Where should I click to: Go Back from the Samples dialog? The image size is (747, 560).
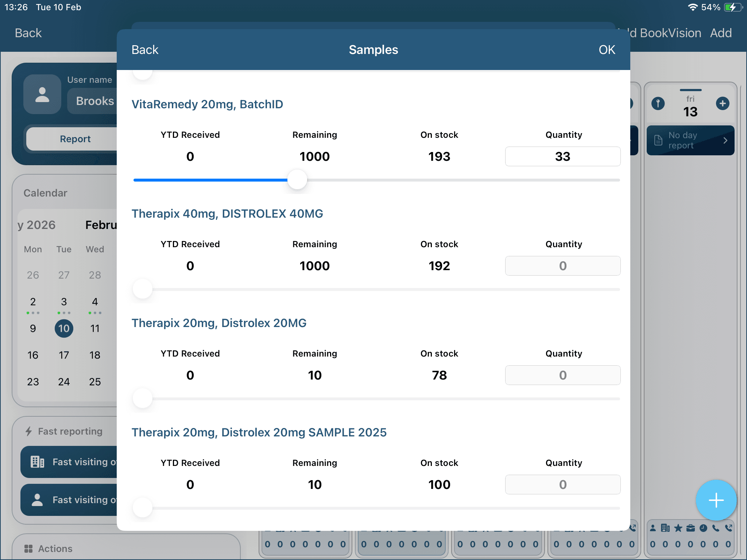click(145, 50)
